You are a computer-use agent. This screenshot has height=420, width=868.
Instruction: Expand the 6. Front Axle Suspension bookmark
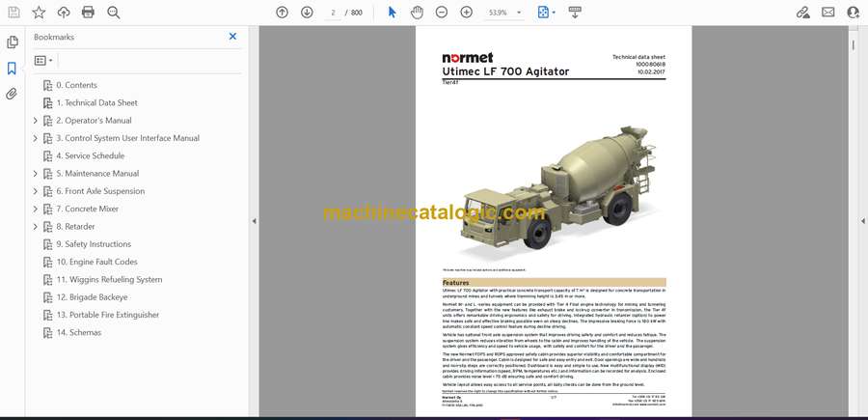tap(35, 191)
